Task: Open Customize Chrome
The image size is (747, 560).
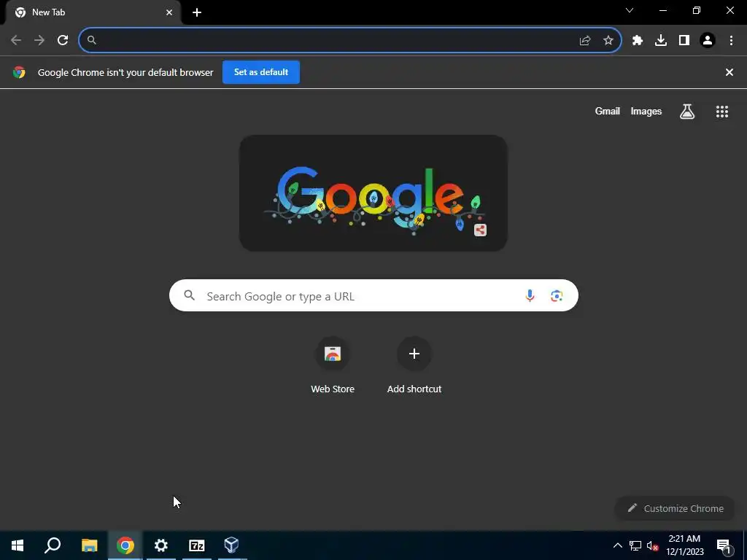Action: pyautogui.click(x=676, y=508)
